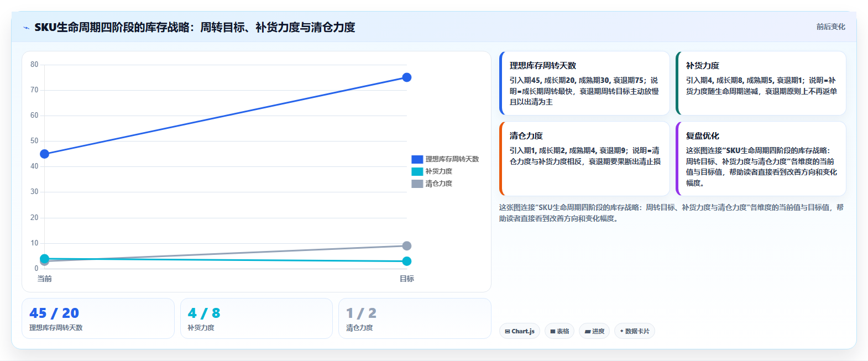Viewport: 868px width, 361px height.
Task: Click 补货力度 caption under 4 / 8
Action: [201, 328]
